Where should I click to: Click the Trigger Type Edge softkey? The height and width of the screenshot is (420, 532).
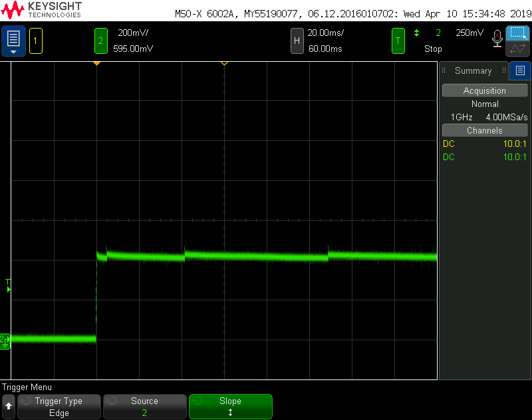(59, 407)
